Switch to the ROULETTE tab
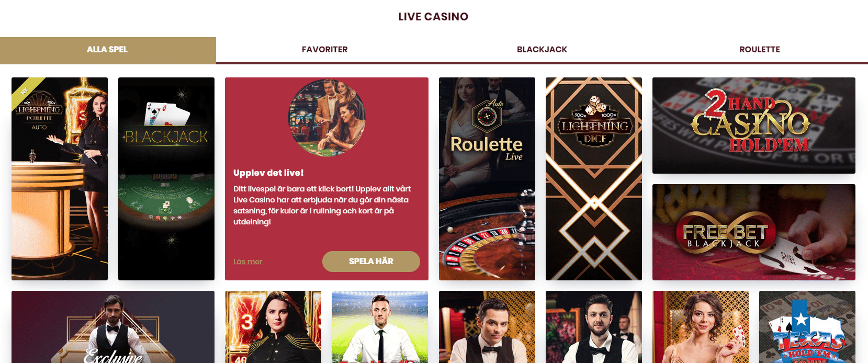Image resolution: width=868 pixels, height=363 pixels. (760, 50)
